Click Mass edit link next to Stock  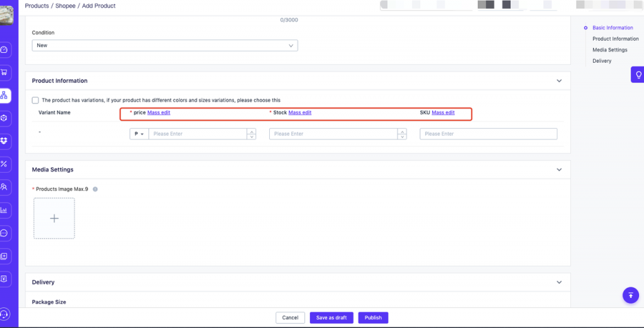point(300,112)
